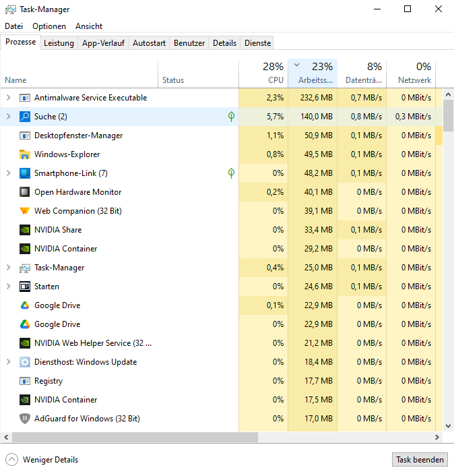
Task: Sort by the Datenträger column header
Action: (362, 74)
